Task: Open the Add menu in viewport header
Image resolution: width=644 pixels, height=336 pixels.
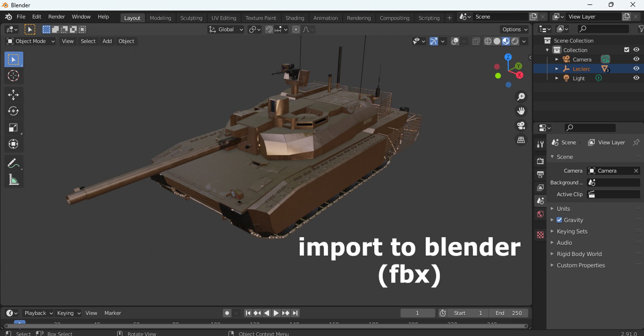Action: click(x=107, y=41)
